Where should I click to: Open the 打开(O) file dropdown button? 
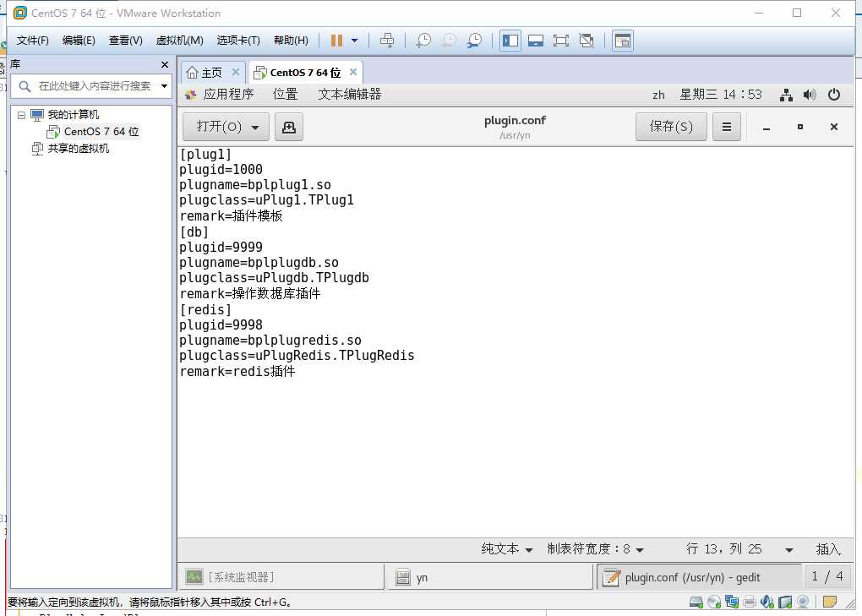coord(226,127)
